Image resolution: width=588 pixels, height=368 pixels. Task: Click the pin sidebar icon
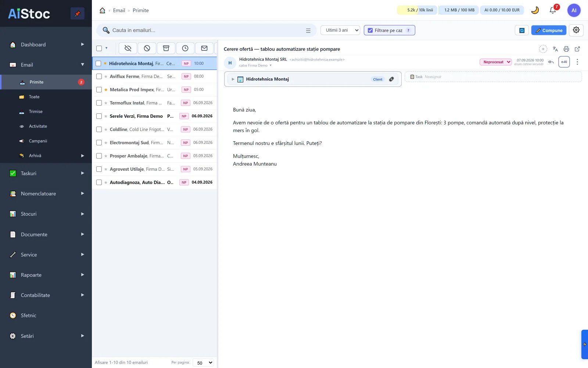coord(77,14)
